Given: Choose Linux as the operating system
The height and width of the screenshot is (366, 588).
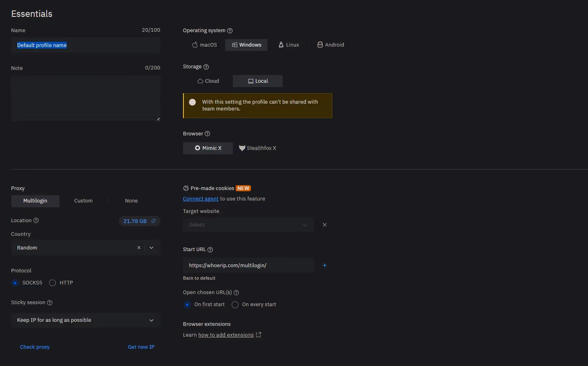Looking at the screenshot, I should [x=288, y=45].
